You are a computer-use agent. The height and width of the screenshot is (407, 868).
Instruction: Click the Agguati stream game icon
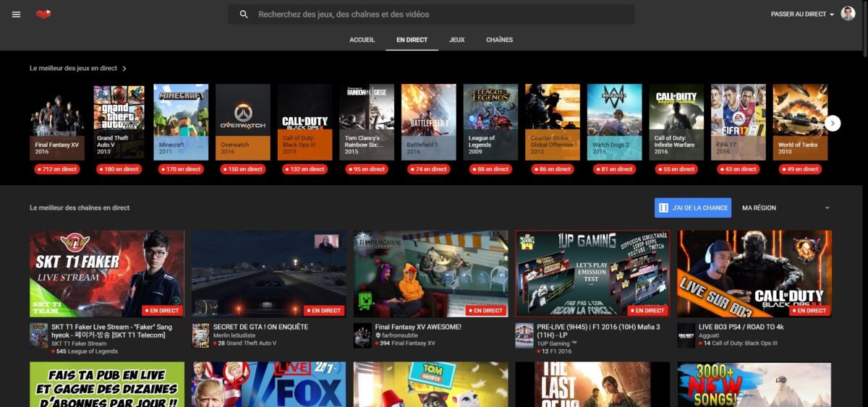(x=686, y=336)
